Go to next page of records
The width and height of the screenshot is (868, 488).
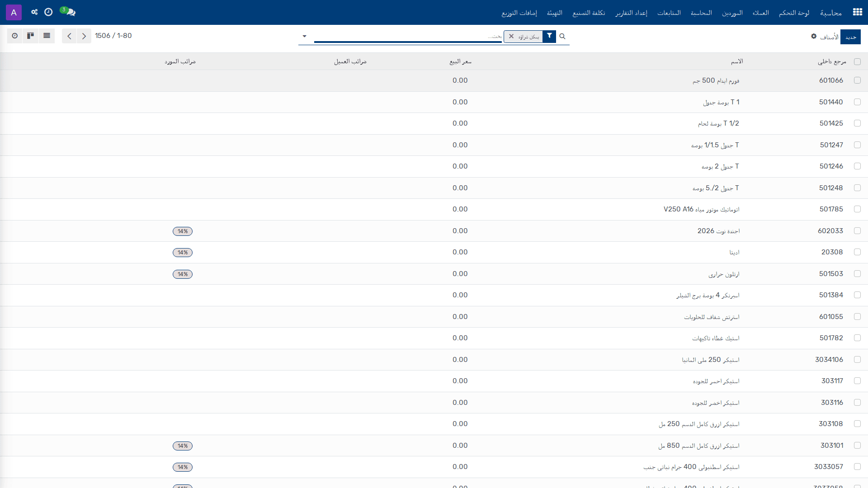click(x=84, y=36)
